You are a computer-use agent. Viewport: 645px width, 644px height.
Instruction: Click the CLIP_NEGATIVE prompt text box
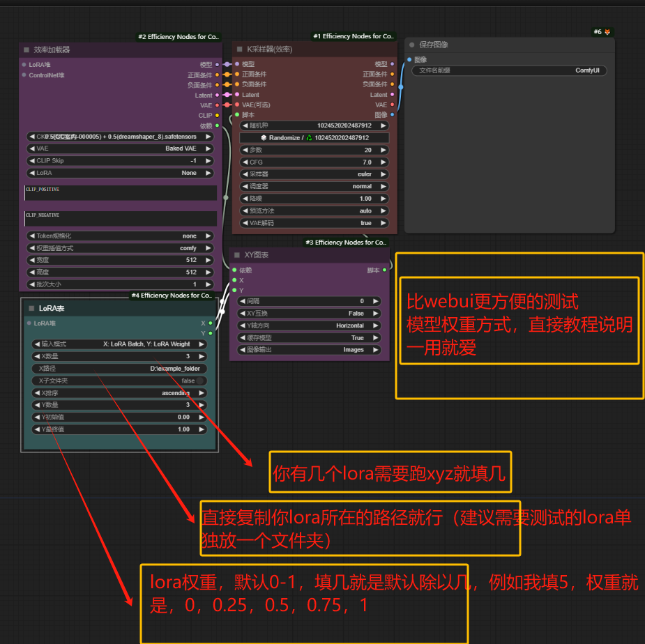point(121,219)
